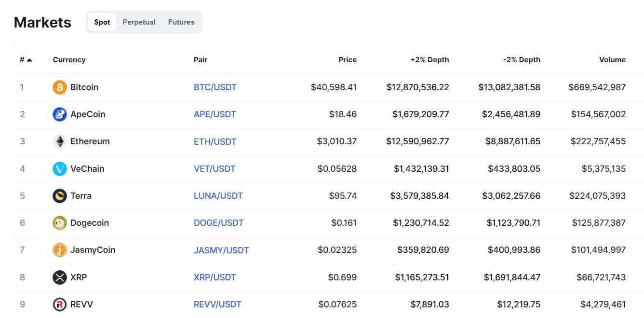Click the +2% depth value $12,870,536.22
This screenshot has width=644, height=318.
[418, 87]
